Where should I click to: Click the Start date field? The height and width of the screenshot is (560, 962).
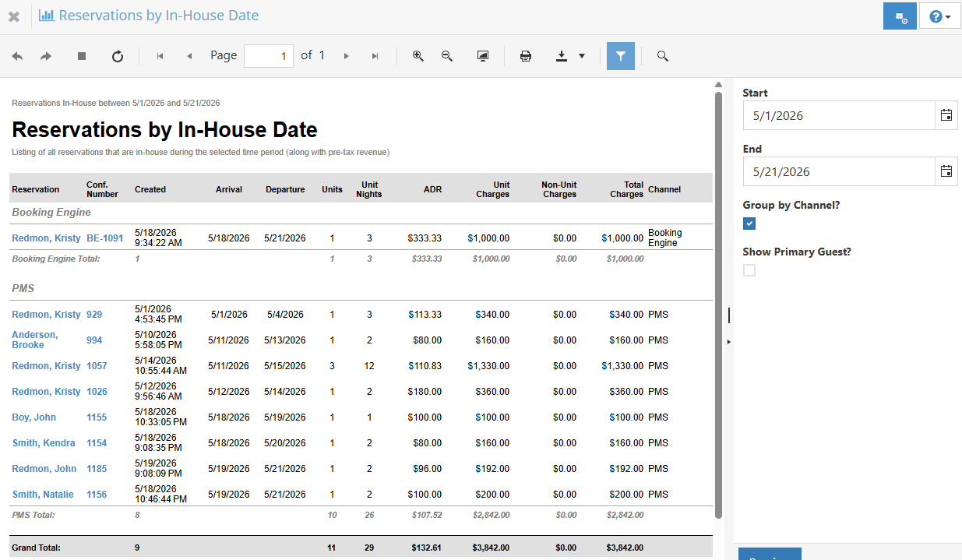coord(839,115)
